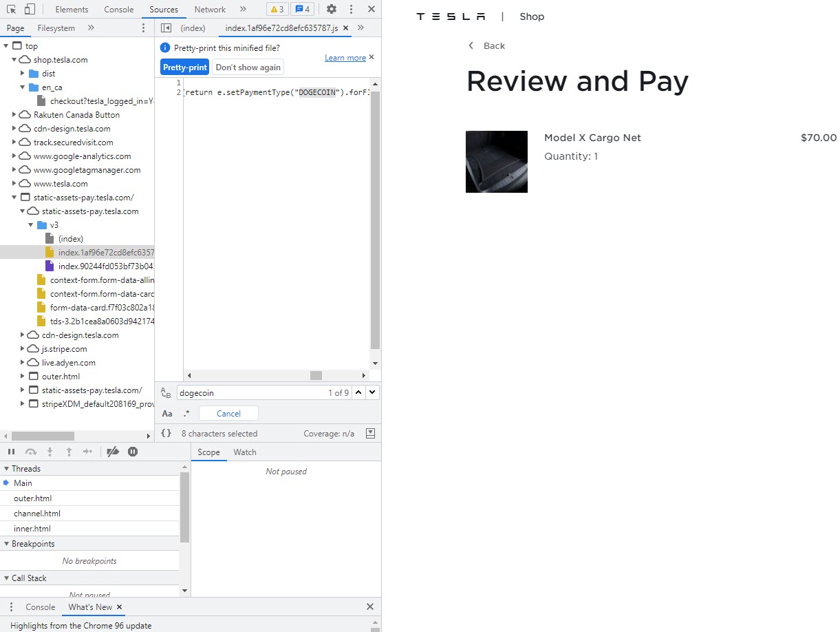Expand the dist folder
The width and height of the screenshot is (840, 632).
(23, 74)
